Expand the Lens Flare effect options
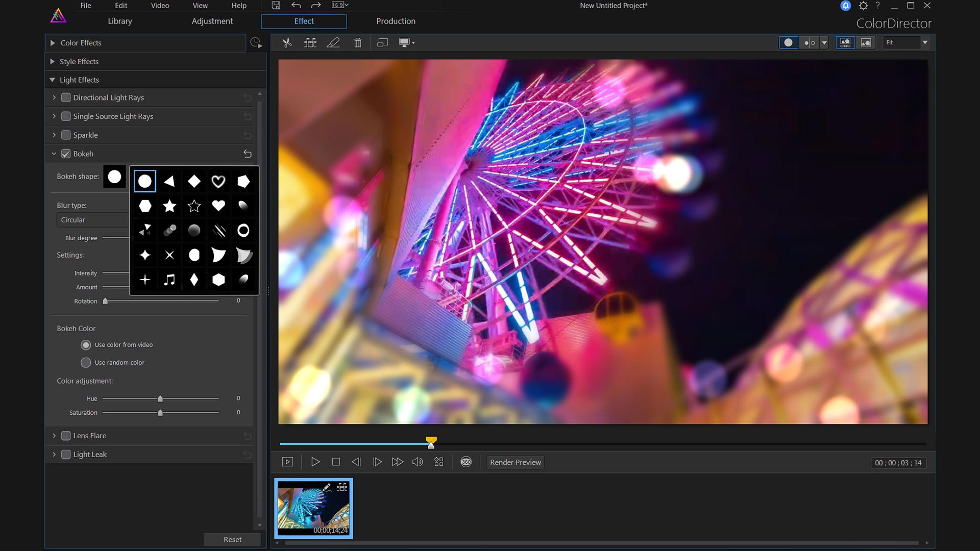The width and height of the screenshot is (980, 551). point(54,436)
